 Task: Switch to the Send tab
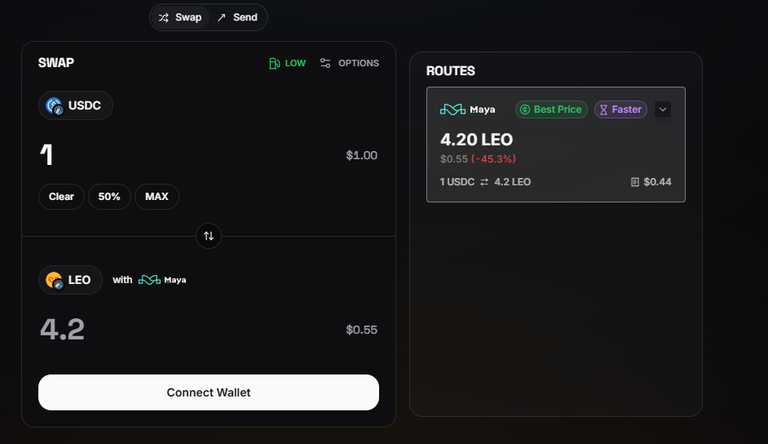pyautogui.click(x=238, y=18)
